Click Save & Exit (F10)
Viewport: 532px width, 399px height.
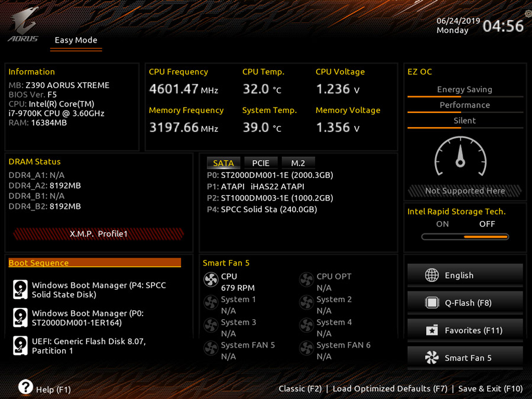(491, 389)
